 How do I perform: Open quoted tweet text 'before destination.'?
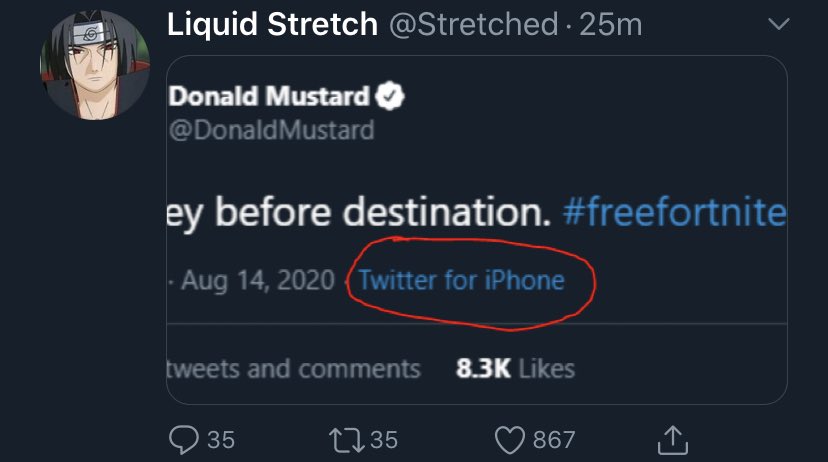coord(383,212)
